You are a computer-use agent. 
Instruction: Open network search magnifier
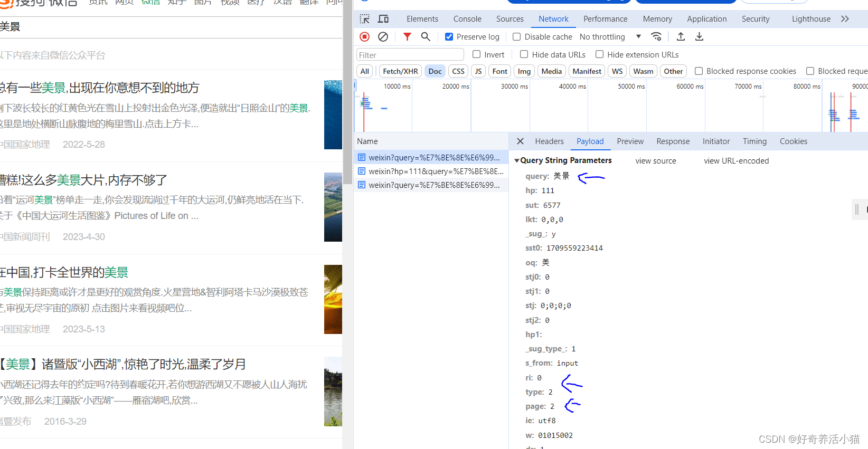(426, 36)
